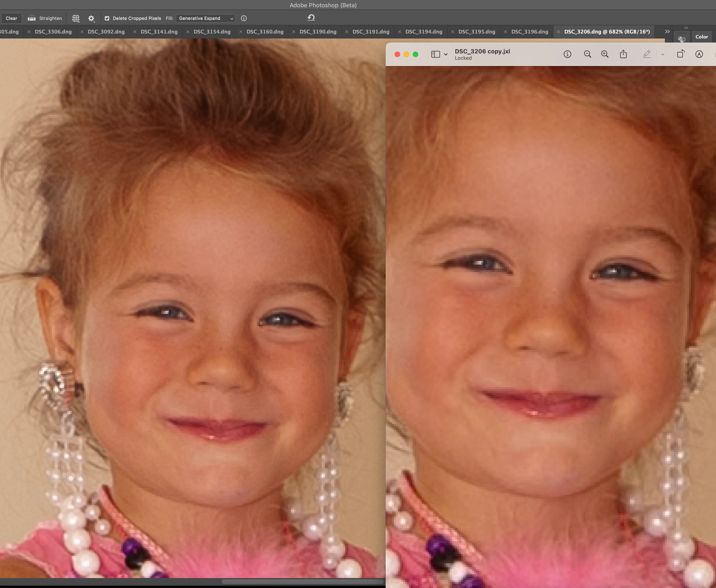Close the DSC_3196.dng tab
716x588 pixels.
pyautogui.click(x=505, y=31)
